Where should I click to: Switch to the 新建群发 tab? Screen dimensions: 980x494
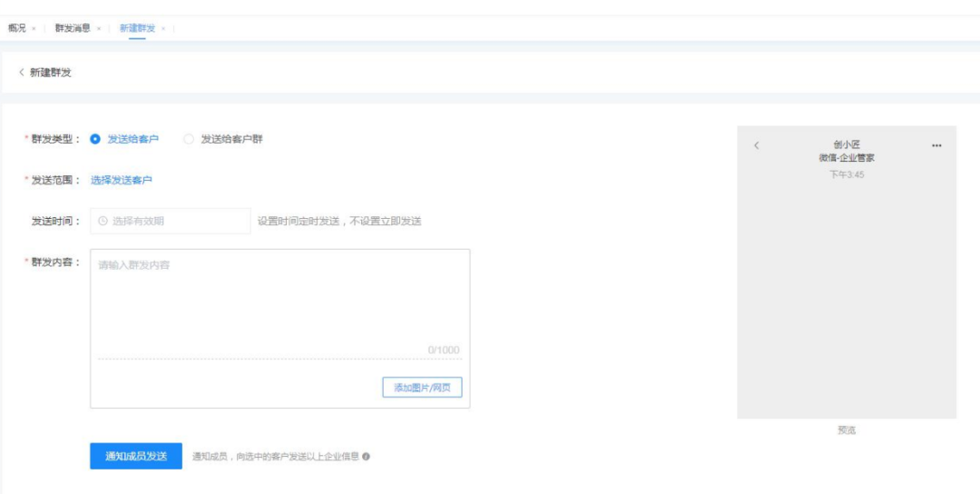point(137,28)
